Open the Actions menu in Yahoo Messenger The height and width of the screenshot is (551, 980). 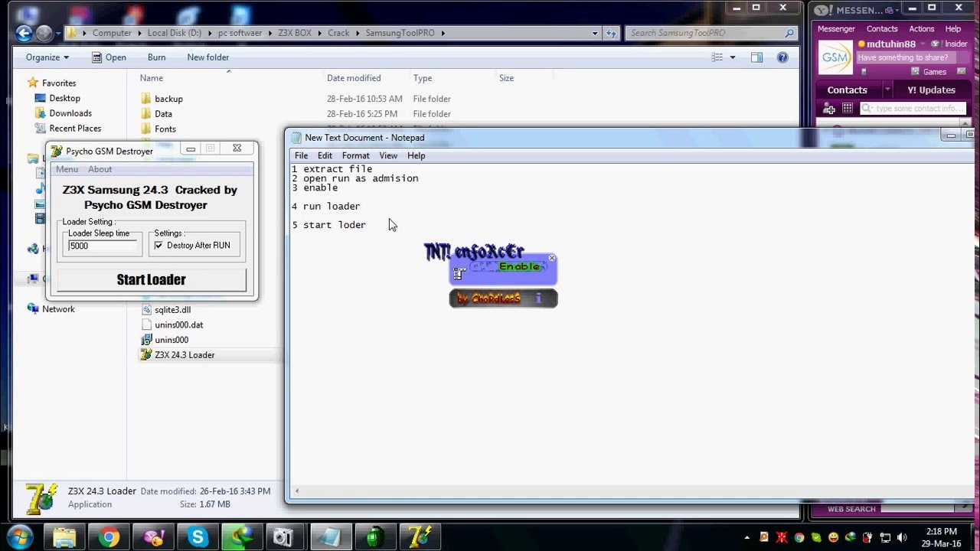(x=921, y=29)
